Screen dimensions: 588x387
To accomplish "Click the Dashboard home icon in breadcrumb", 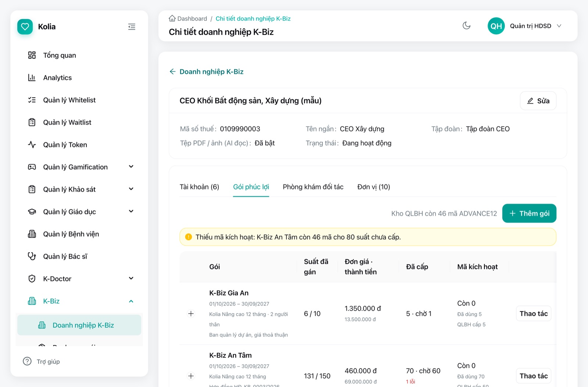I will tap(172, 18).
